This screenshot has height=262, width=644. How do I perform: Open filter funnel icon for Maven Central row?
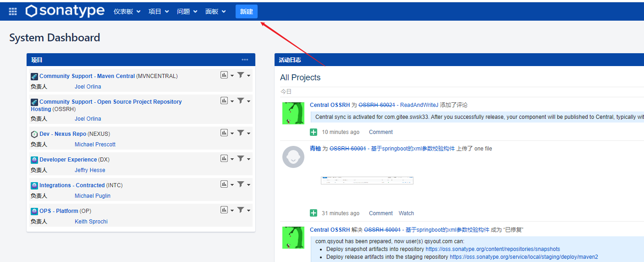pyautogui.click(x=241, y=75)
